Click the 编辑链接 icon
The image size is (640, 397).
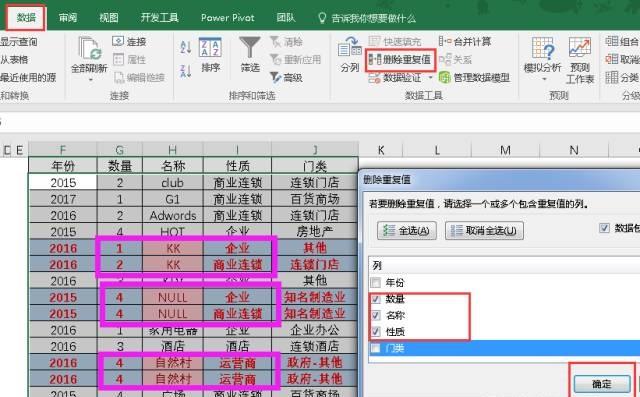(119, 78)
